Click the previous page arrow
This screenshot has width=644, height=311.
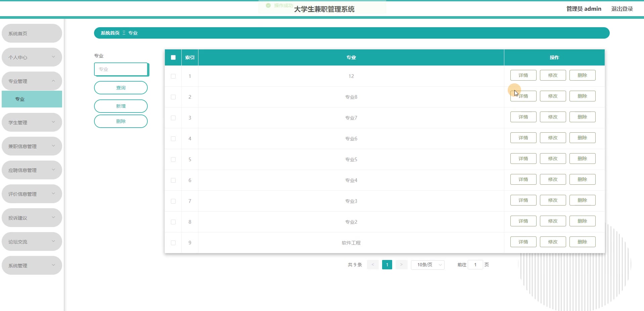(373, 265)
